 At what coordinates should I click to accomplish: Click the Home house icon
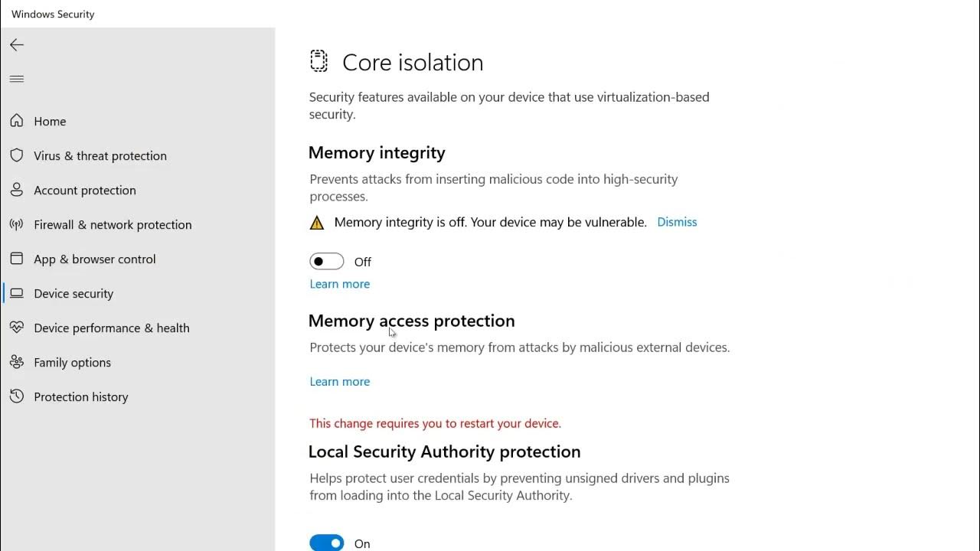click(x=17, y=121)
